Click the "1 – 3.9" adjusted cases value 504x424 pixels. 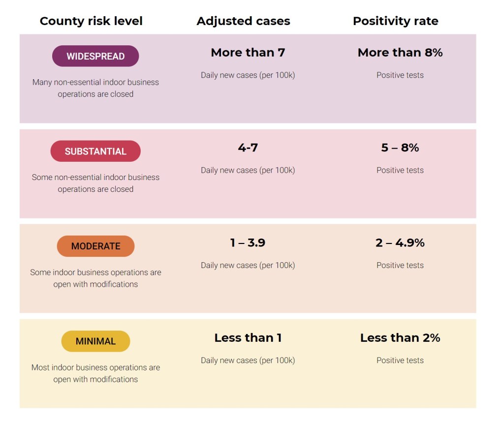248,242
